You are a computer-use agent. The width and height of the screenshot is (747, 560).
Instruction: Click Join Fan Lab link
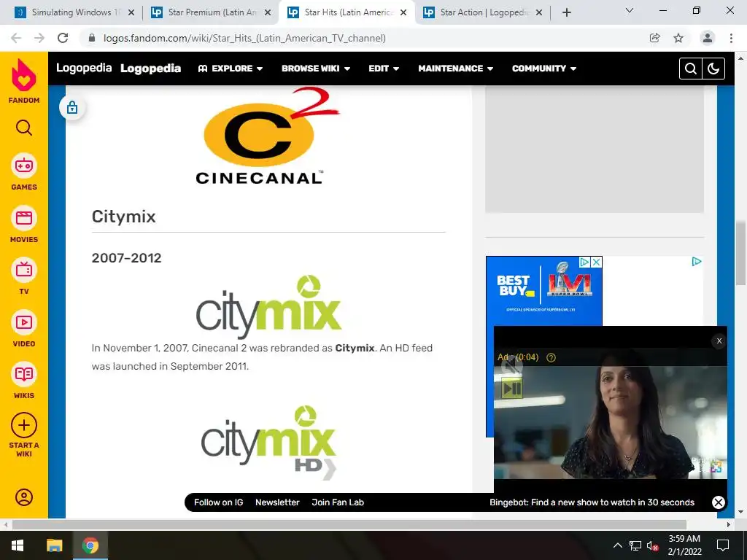pos(338,502)
